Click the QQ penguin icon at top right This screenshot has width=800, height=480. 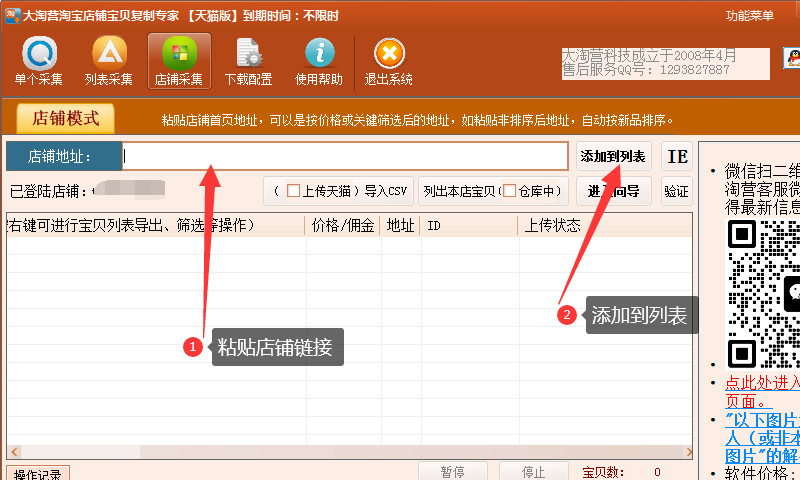[790, 59]
